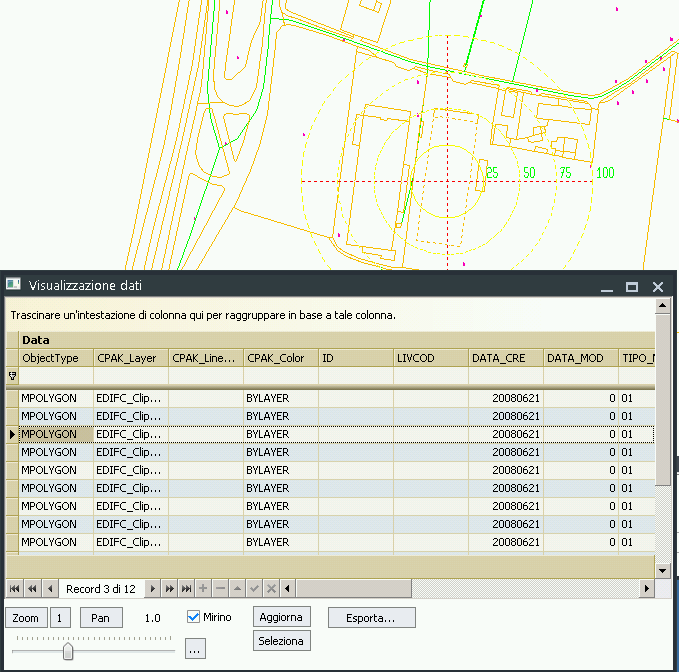Click the DATA_CRE column header
679x672 pixels.
pos(505,357)
